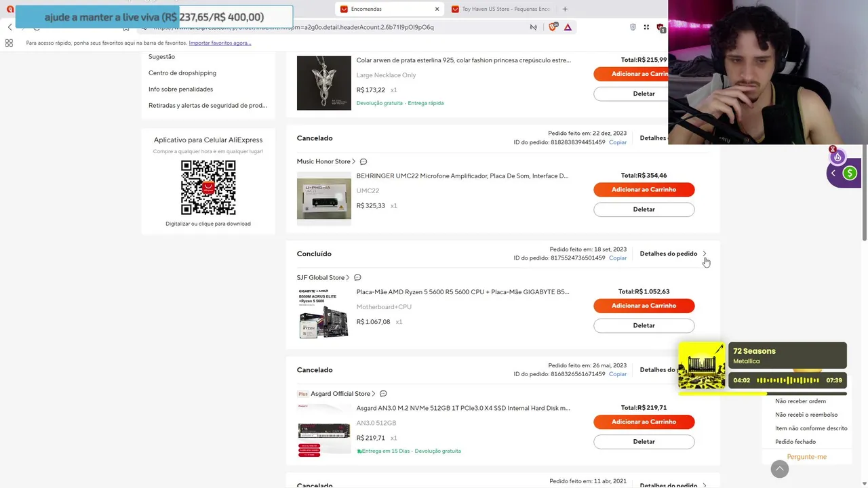
Task: Open Info sobre penalidades in sidebar
Action: coord(180,89)
